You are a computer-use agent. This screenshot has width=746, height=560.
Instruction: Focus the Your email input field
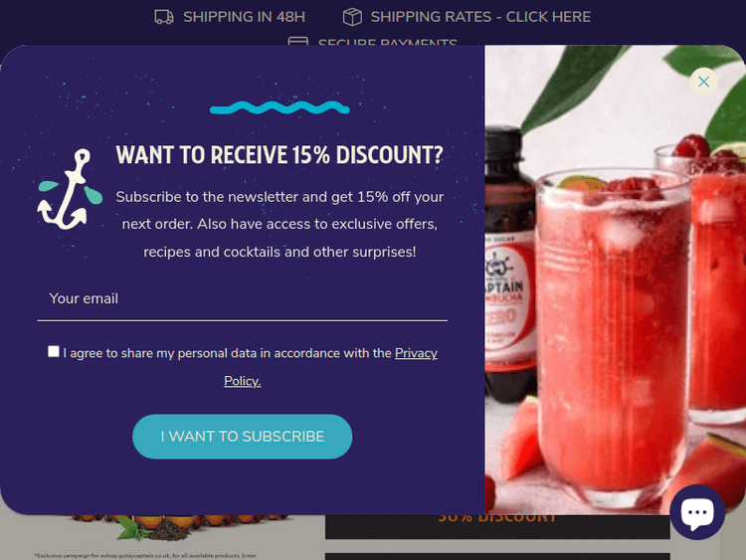pyautogui.click(x=242, y=298)
